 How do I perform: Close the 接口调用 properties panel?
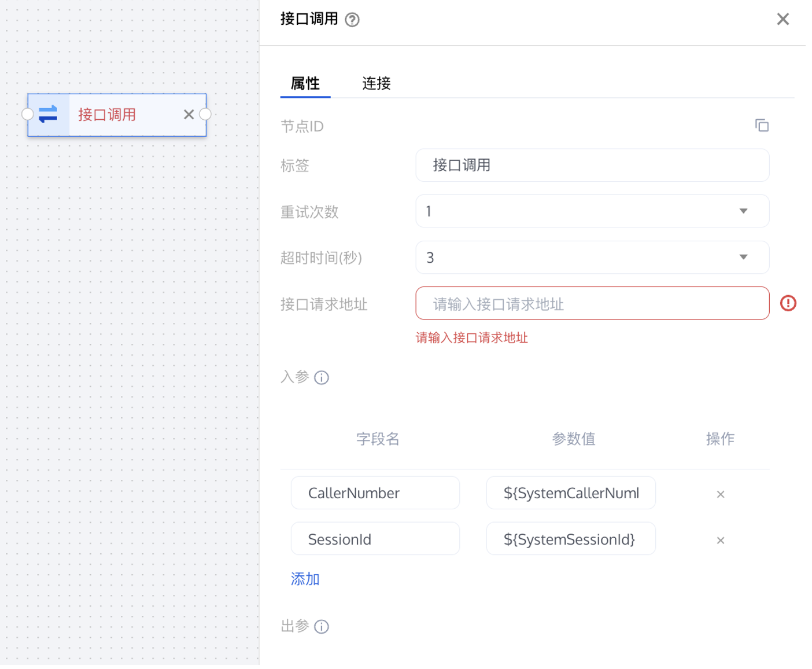pos(783,20)
